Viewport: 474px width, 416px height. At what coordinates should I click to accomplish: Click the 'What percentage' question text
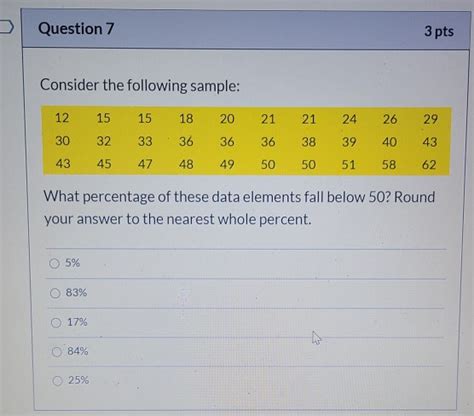click(x=239, y=208)
